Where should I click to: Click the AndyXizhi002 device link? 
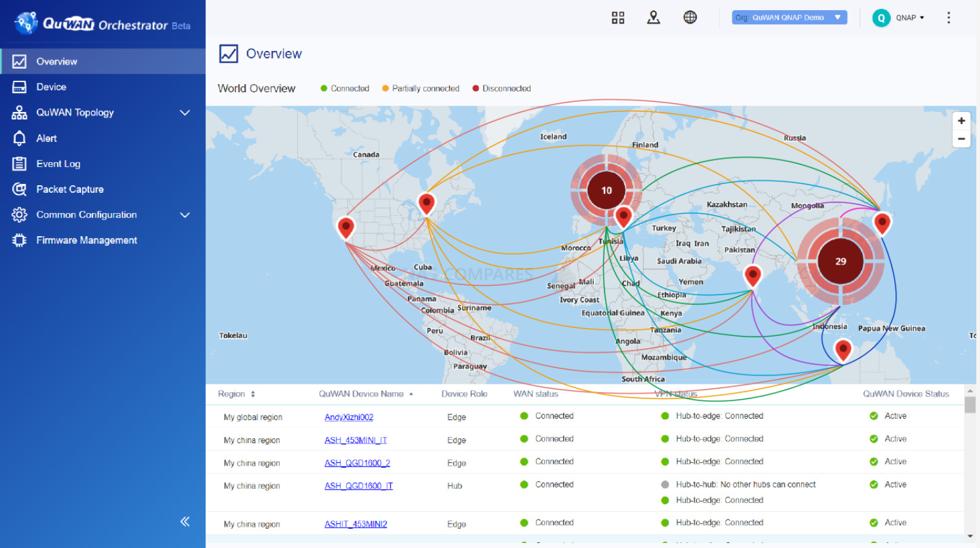(x=349, y=417)
